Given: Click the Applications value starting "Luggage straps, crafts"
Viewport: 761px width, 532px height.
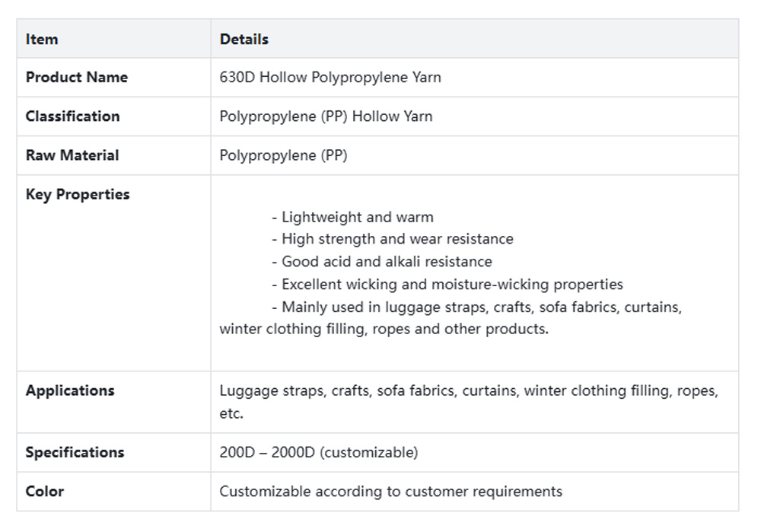Looking at the screenshot, I should (x=468, y=391).
